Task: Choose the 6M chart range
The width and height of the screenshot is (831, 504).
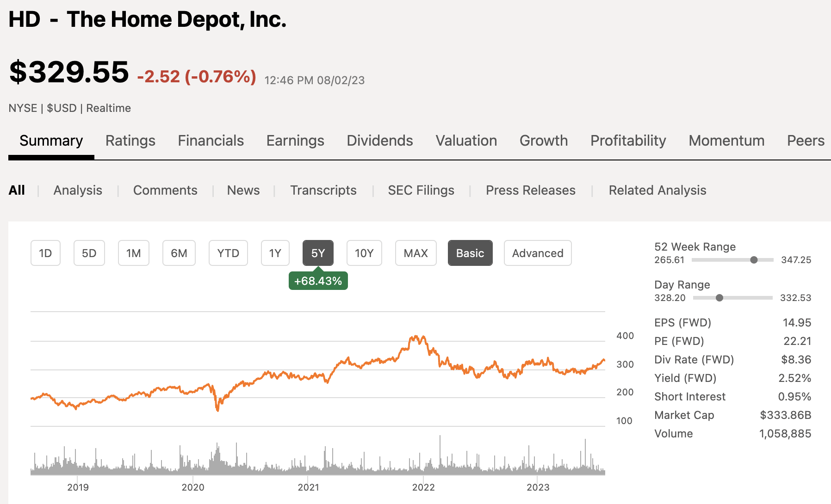Action: coord(179,253)
